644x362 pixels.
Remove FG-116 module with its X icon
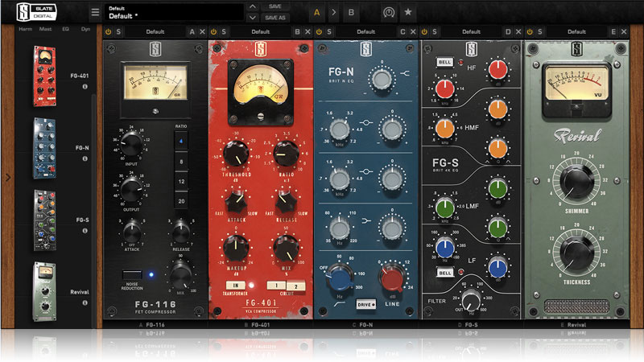pos(202,31)
